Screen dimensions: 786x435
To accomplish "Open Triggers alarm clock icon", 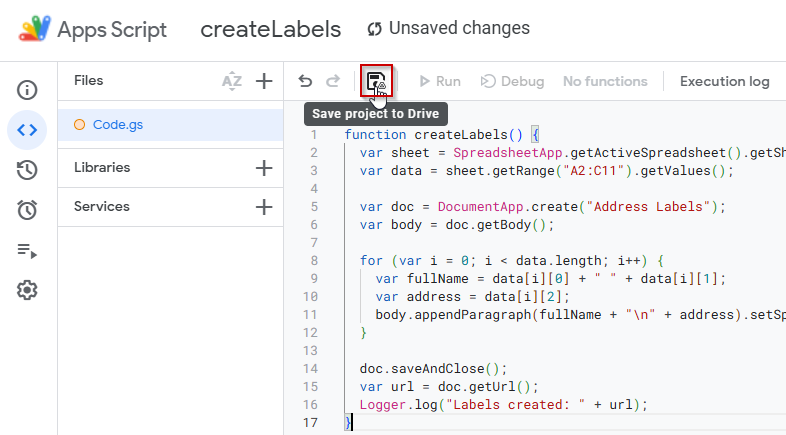I will point(27,210).
